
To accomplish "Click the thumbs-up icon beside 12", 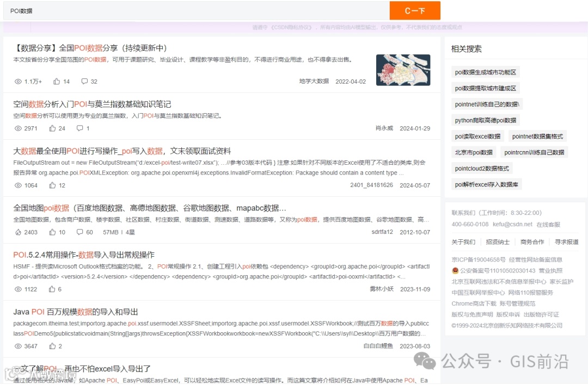I will click(x=52, y=185).
